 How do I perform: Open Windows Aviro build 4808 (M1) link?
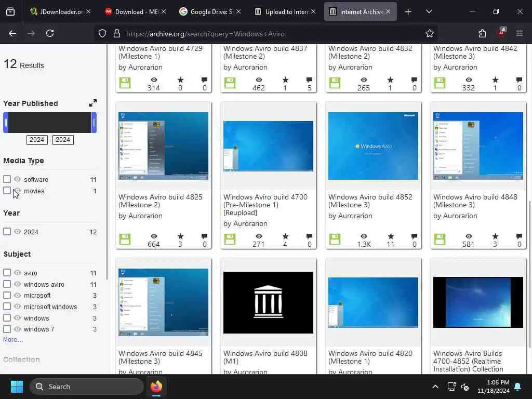(x=265, y=357)
